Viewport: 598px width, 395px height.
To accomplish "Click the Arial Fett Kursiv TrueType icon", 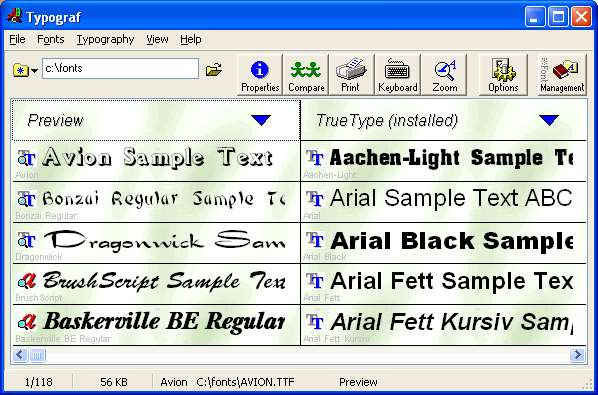I will [315, 321].
